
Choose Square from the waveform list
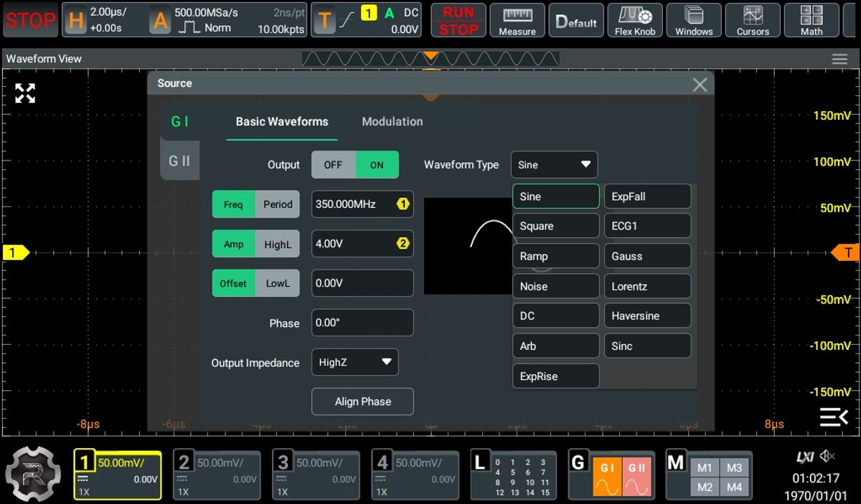555,226
